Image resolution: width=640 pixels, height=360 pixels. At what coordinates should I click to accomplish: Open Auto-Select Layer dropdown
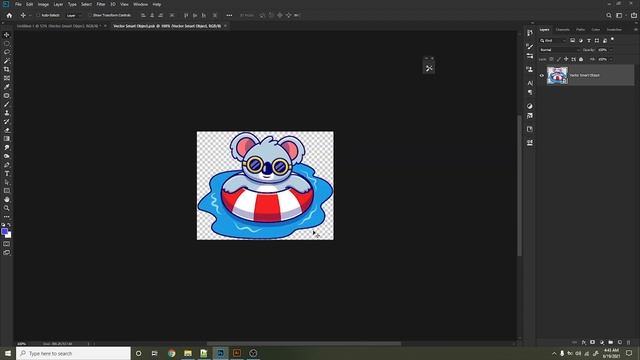tap(73, 16)
